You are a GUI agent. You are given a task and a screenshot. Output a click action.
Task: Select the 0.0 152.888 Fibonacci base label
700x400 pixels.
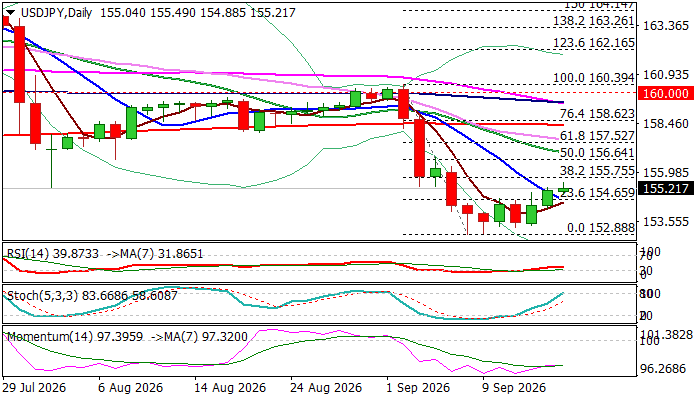point(600,228)
